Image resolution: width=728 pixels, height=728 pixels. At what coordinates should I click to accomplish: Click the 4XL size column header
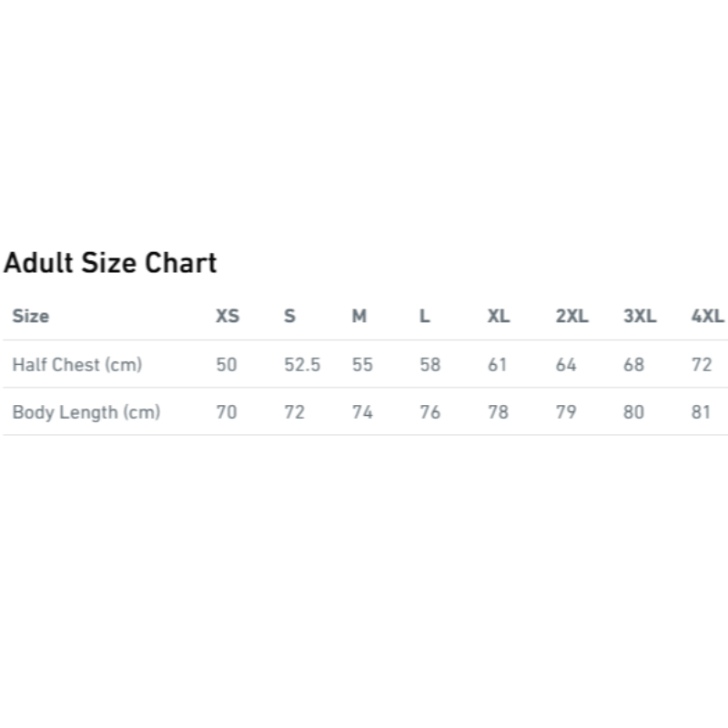(708, 317)
